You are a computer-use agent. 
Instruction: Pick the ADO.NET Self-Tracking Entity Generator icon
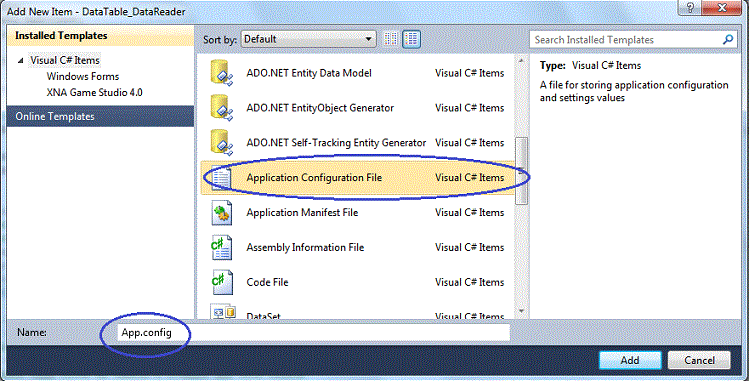click(222, 143)
